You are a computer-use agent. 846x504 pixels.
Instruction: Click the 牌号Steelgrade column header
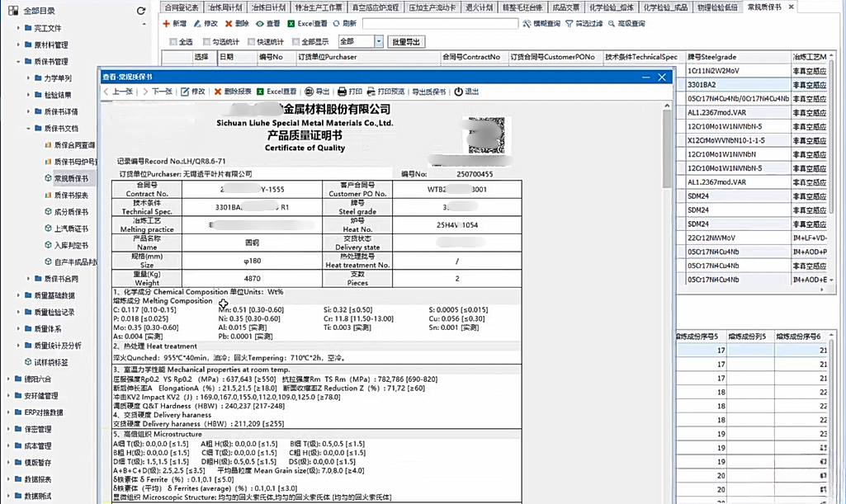(x=738, y=57)
